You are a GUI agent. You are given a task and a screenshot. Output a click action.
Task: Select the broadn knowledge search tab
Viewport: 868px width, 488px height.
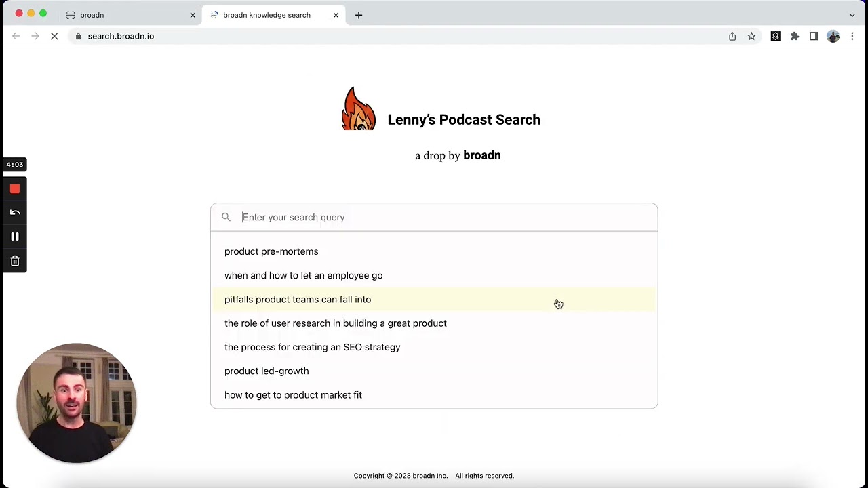(x=274, y=15)
